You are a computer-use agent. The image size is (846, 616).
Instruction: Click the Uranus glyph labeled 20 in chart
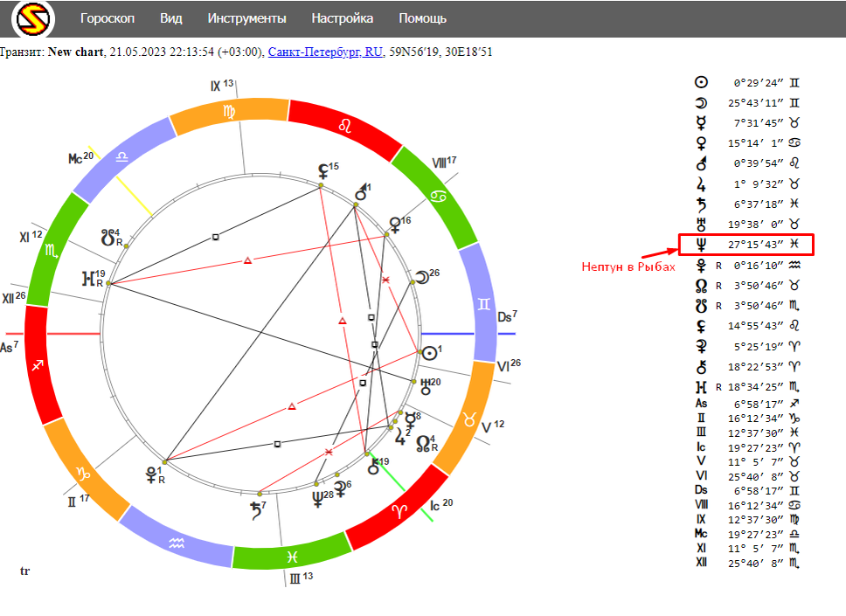[426, 386]
